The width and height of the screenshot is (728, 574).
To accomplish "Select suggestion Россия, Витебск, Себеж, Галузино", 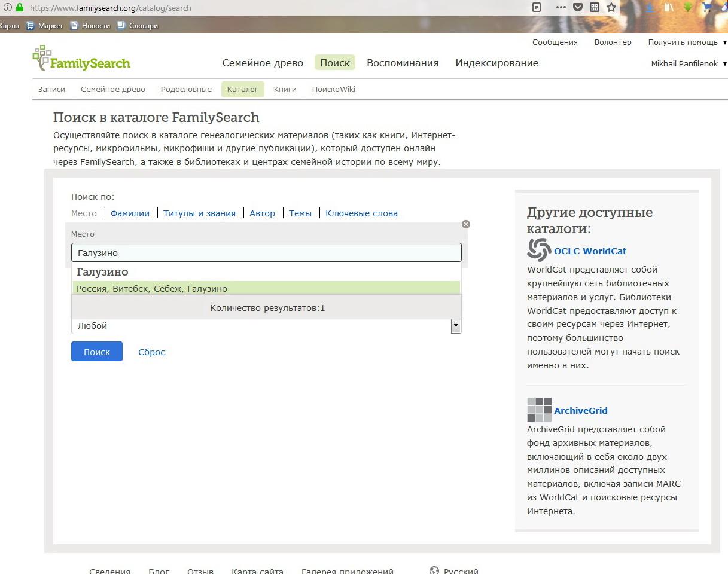I will click(x=266, y=289).
